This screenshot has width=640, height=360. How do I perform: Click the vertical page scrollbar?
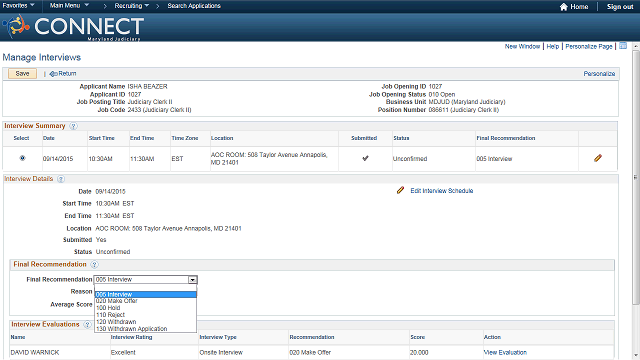[x=636, y=176]
